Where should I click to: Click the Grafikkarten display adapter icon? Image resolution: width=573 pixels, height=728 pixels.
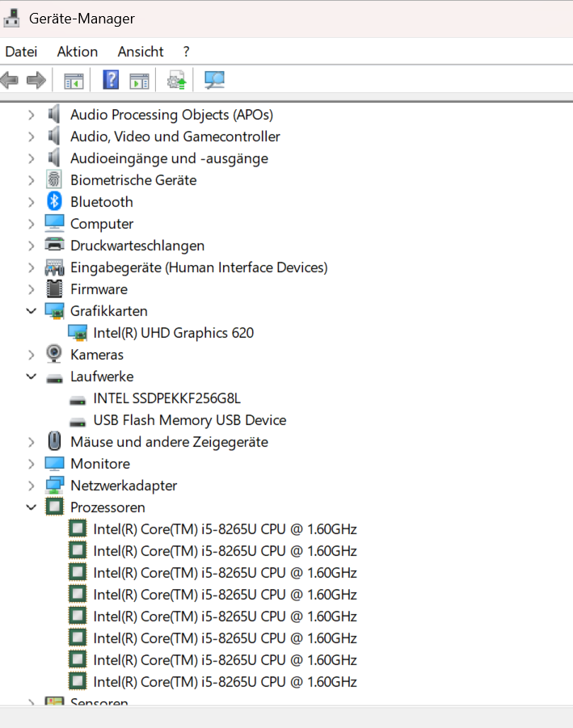coord(54,311)
